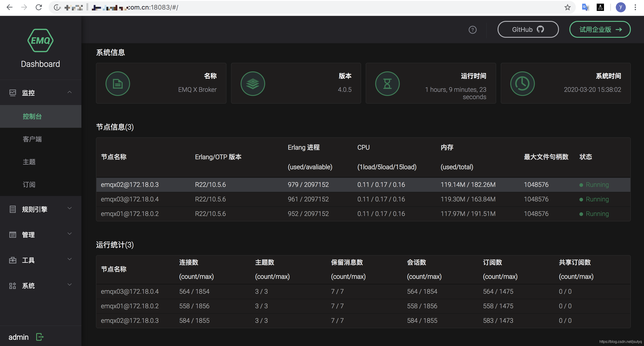The image size is (644, 346).
Task: Click the layers icon in version card
Action: [x=252, y=84]
